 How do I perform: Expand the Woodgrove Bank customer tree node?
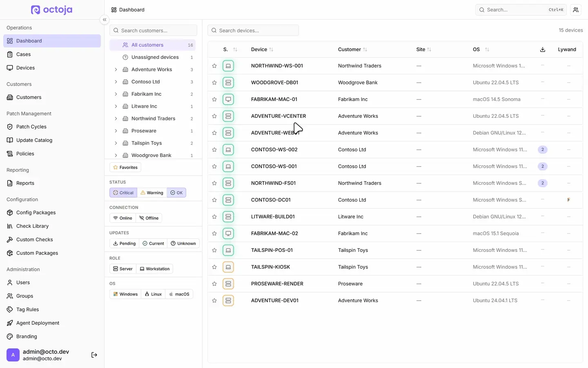[116, 155]
